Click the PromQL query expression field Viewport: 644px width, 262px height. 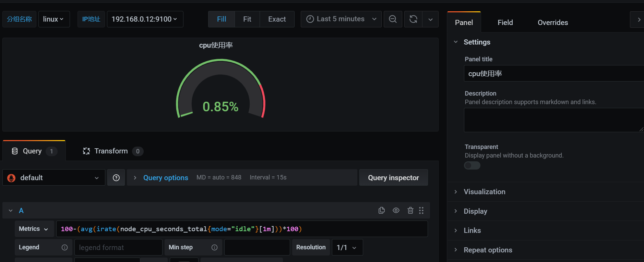(242, 229)
